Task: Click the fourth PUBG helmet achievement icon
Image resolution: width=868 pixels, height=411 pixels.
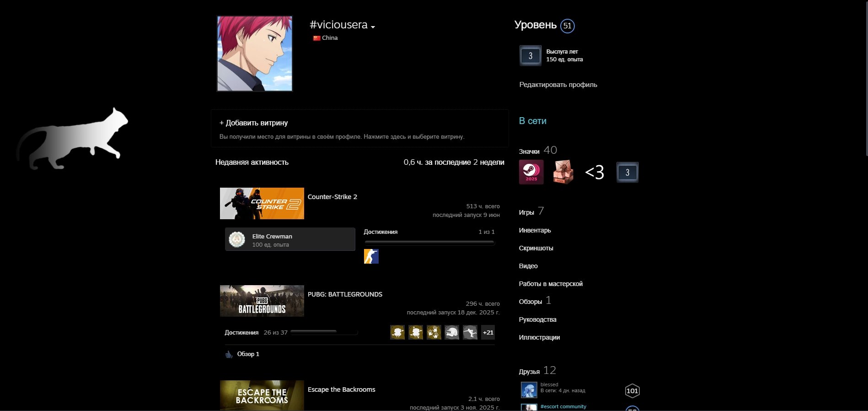Action: [x=452, y=332]
